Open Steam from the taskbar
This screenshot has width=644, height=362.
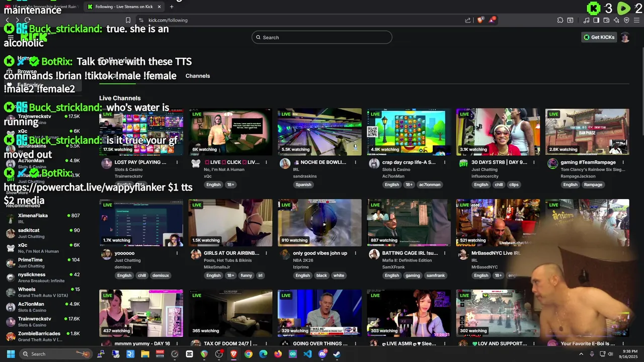point(337,354)
